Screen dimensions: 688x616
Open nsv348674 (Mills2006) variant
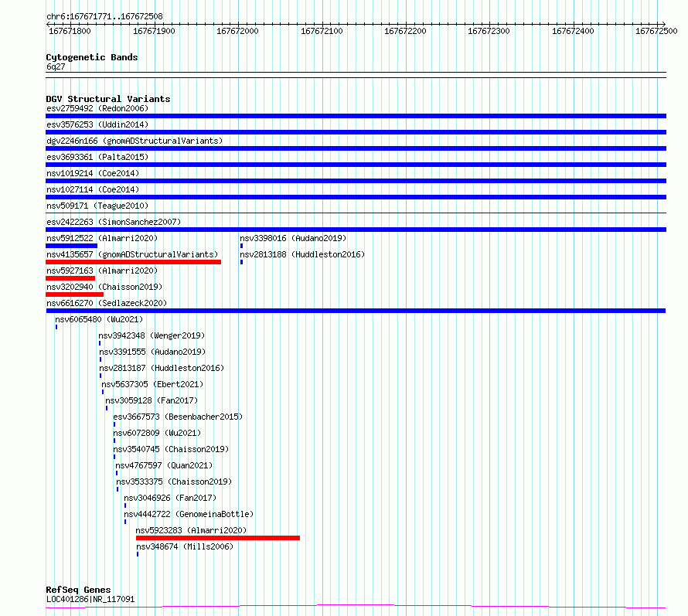[x=185, y=546]
